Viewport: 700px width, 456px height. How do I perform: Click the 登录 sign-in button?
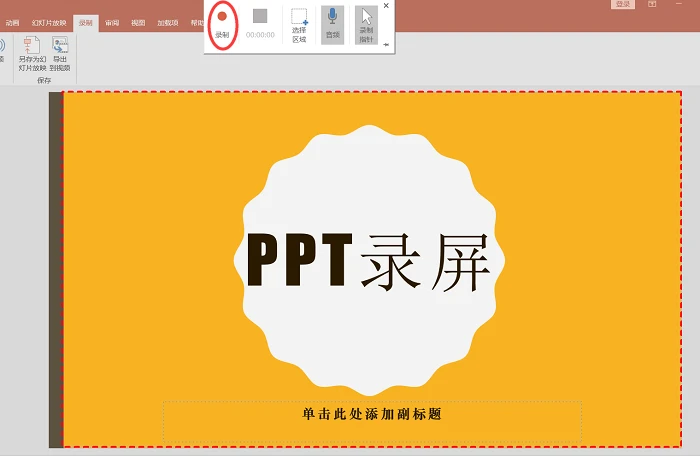tap(622, 4)
